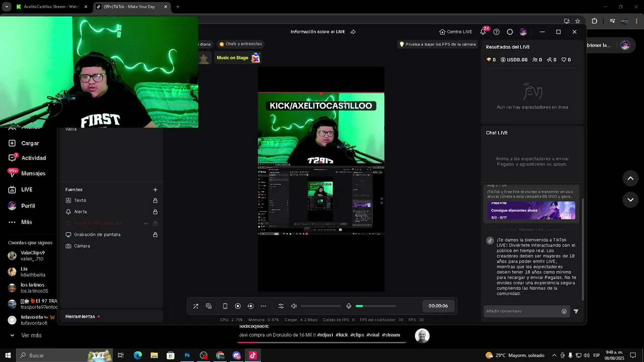The height and width of the screenshot is (362, 644).
Task: Open the help question mark icon
Action: coord(496,32)
